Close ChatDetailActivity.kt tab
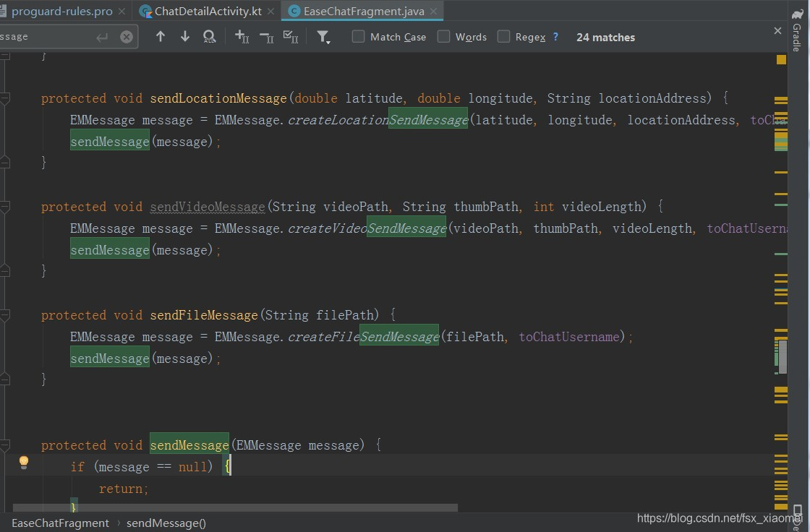Image resolution: width=810 pixels, height=532 pixels. coord(270,11)
